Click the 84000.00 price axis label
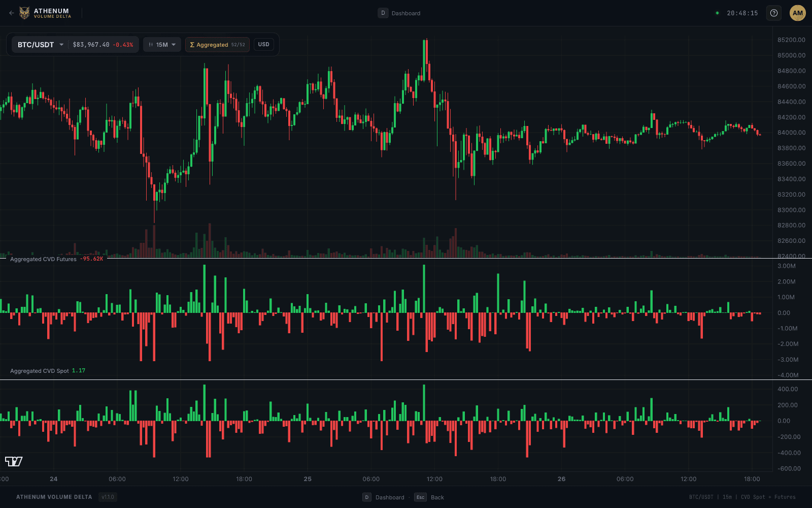Screen dimensions: 812x508 click(x=791, y=133)
